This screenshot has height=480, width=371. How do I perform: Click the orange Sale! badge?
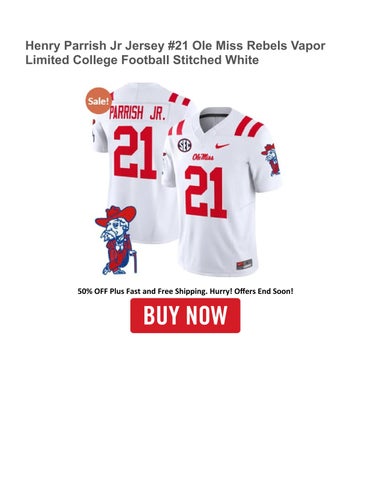coord(98,101)
